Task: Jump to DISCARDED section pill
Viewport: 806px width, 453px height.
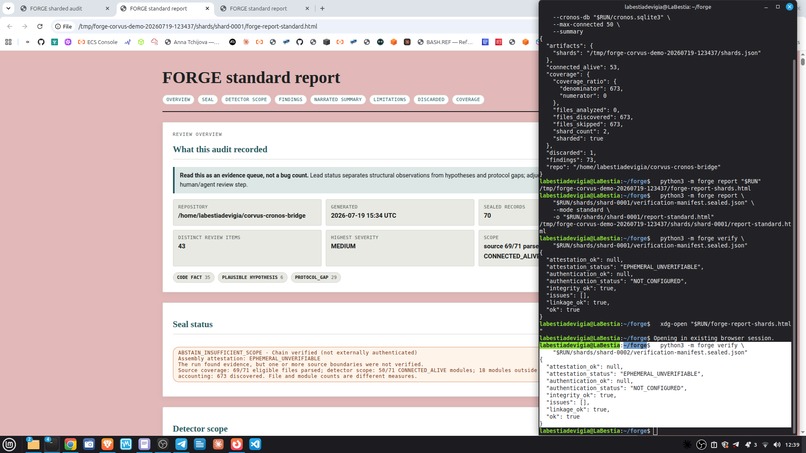Action: point(431,99)
